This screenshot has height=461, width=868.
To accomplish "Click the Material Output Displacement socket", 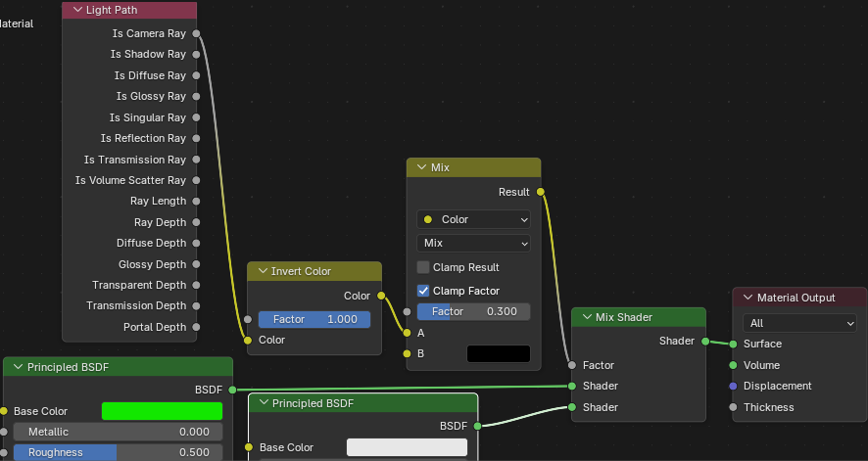I will [733, 386].
